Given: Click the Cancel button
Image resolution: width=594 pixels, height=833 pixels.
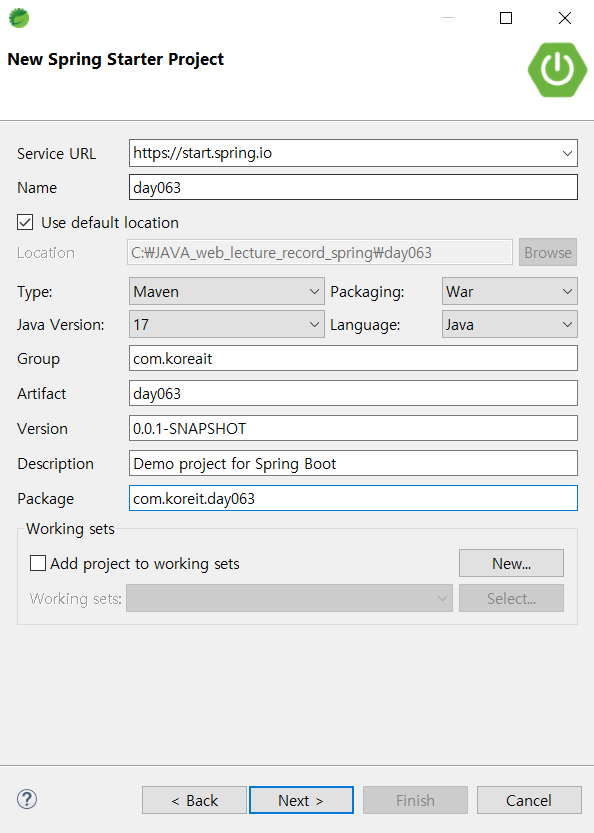Looking at the screenshot, I should [529, 800].
